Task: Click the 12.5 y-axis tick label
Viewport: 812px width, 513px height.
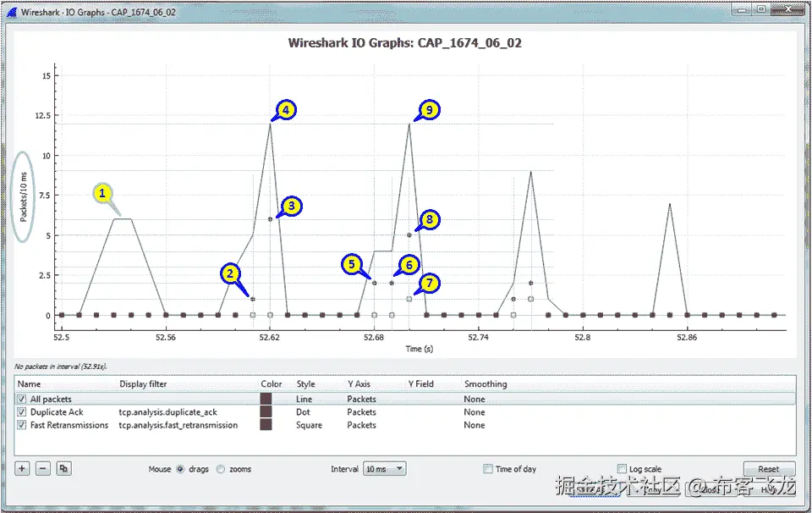Action: click(x=43, y=116)
